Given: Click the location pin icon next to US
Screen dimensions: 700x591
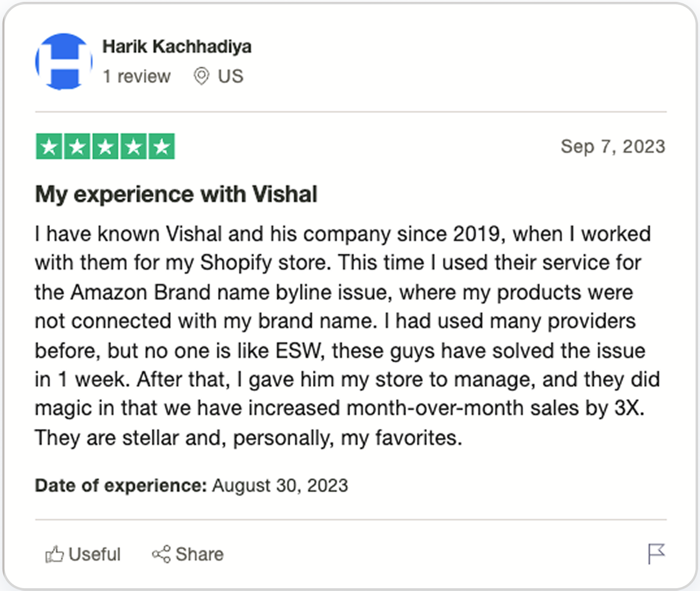Looking at the screenshot, I should (201, 76).
